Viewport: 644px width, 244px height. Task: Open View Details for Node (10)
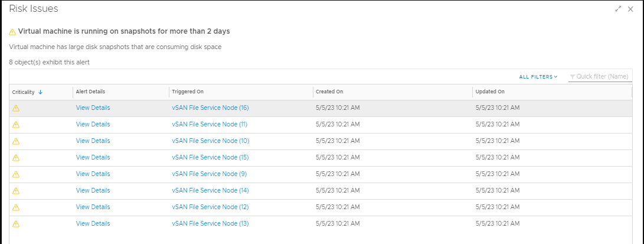(93, 141)
